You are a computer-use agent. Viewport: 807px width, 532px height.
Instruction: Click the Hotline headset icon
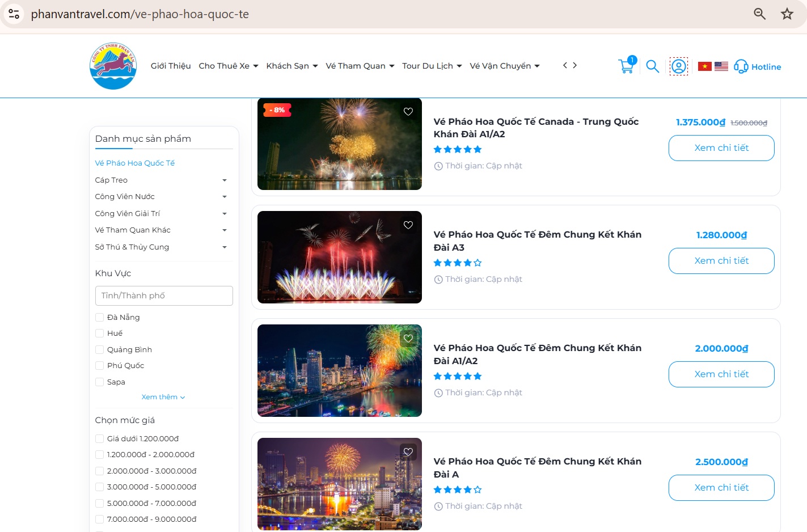(741, 66)
